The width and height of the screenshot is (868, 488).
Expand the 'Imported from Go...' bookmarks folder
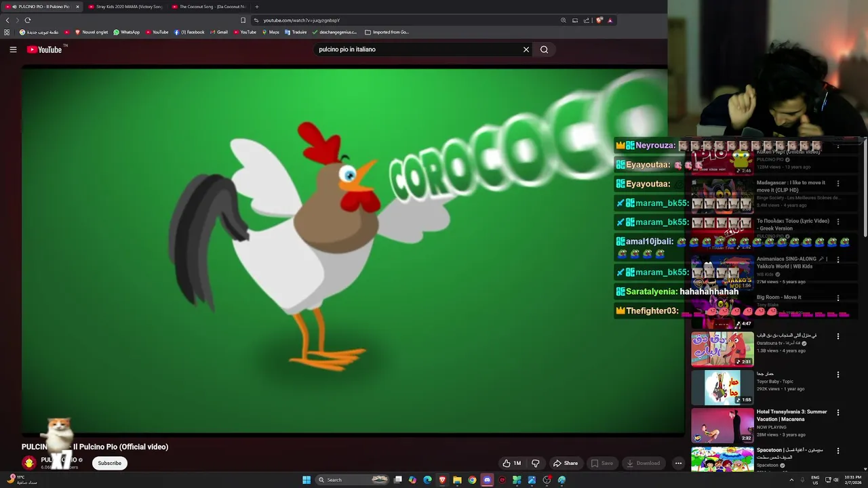coord(387,32)
